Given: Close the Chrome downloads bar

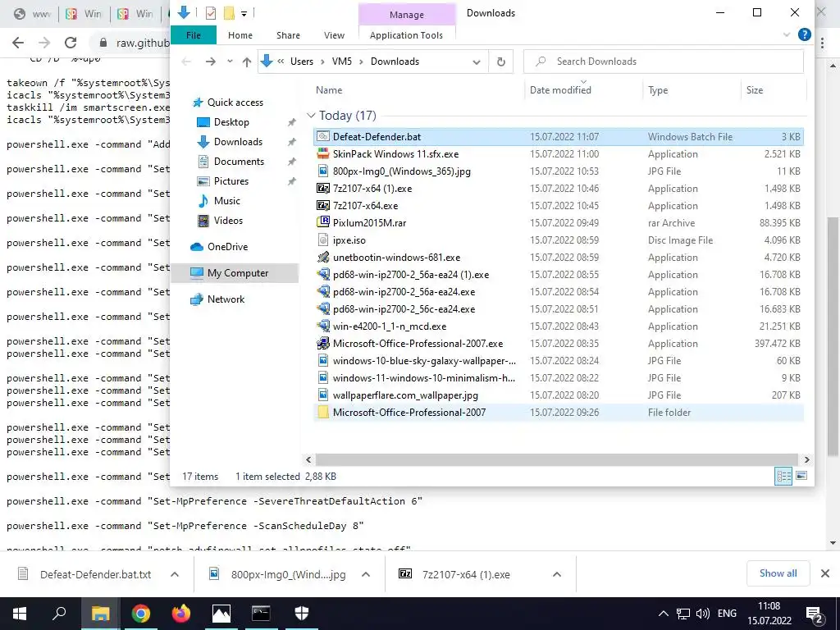Looking at the screenshot, I should (x=825, y=573).
